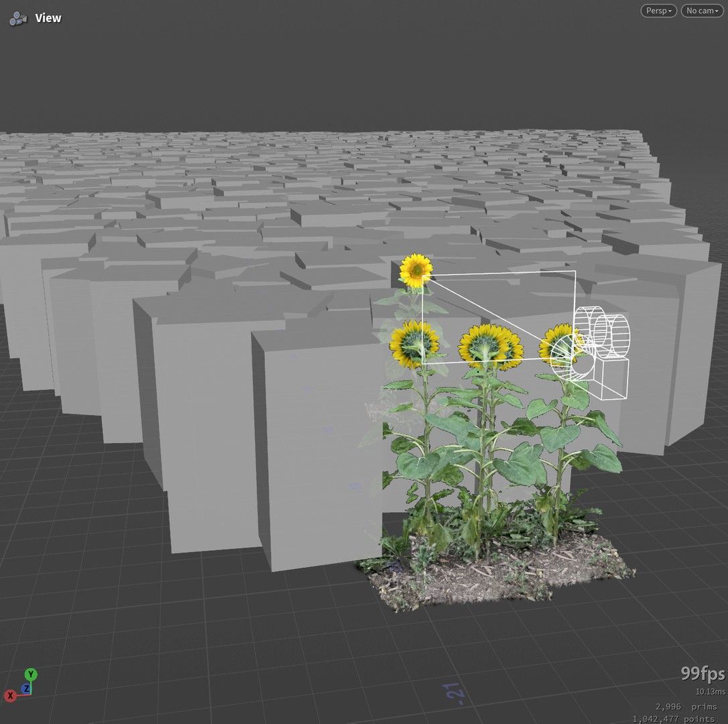Open the Persp viewport dropdown
This screenshot has height=724, width=728.
[658, 11]
